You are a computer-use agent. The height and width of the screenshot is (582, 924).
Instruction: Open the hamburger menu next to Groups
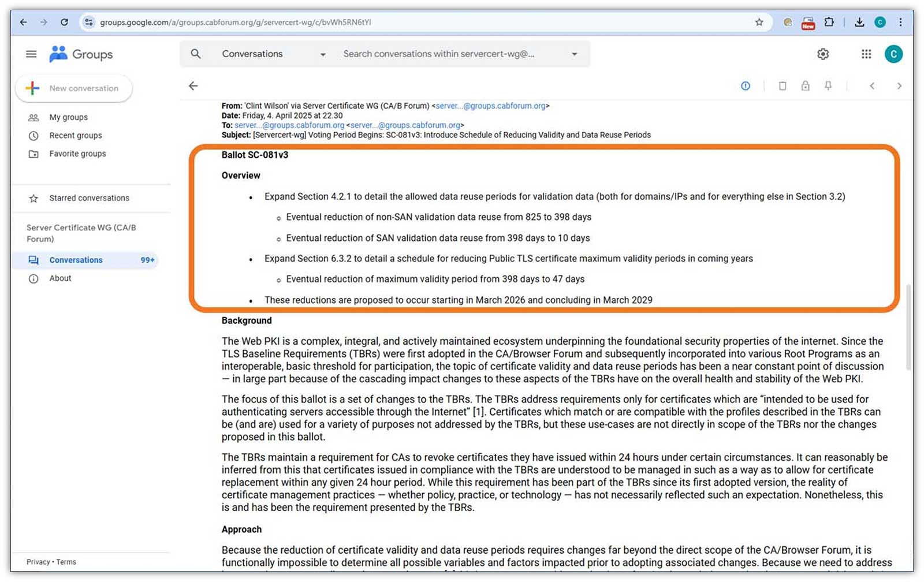point(31,54)
